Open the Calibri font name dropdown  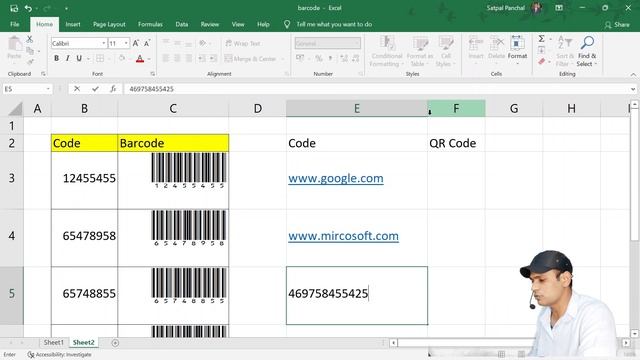(104, 43)
